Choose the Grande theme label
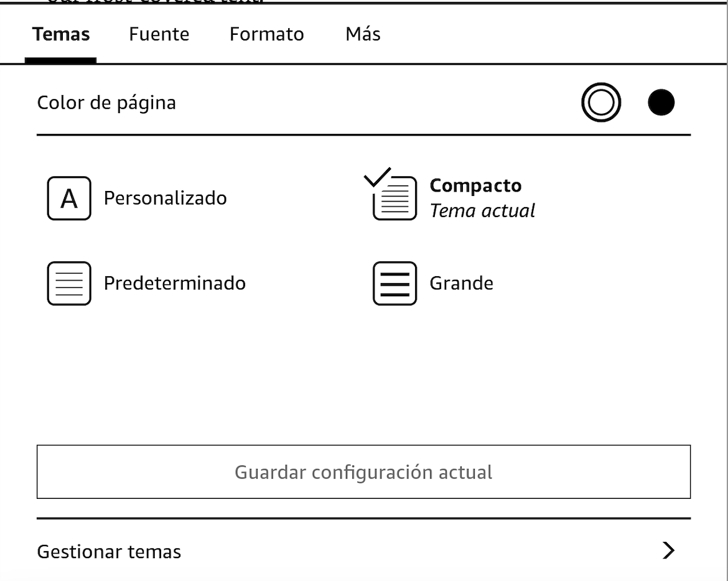 [462, 284]
